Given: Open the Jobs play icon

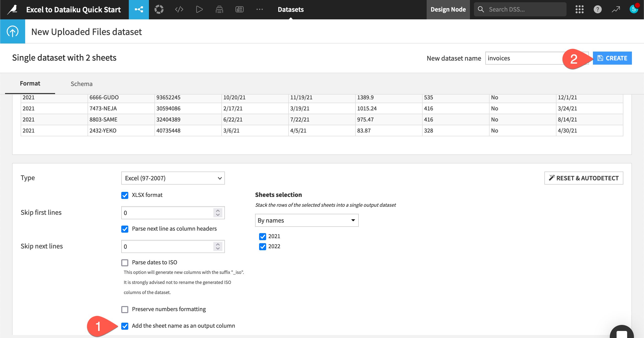Looking at the screenshot, I should click(199, 9).
